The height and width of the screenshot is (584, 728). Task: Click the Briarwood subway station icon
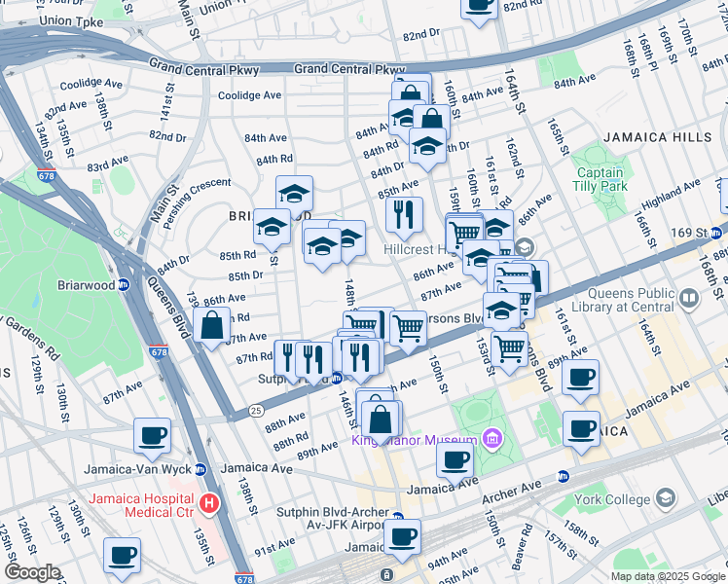(x=124, y=284)
